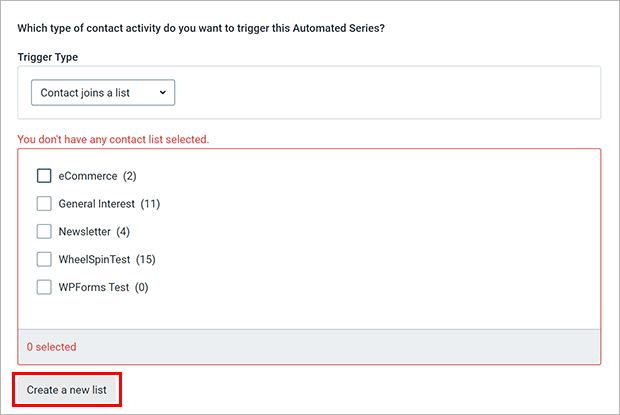Click the chevron arrow of Trigger Type select
Image resolution: width=620 pixels, height=415 pixels.
pos(163,92)
